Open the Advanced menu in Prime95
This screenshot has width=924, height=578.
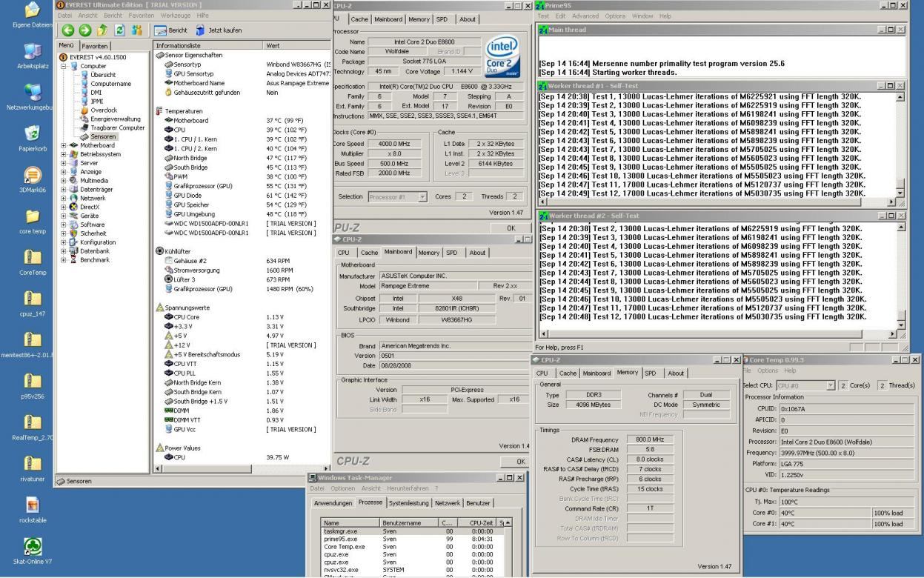tap(585, 16)
